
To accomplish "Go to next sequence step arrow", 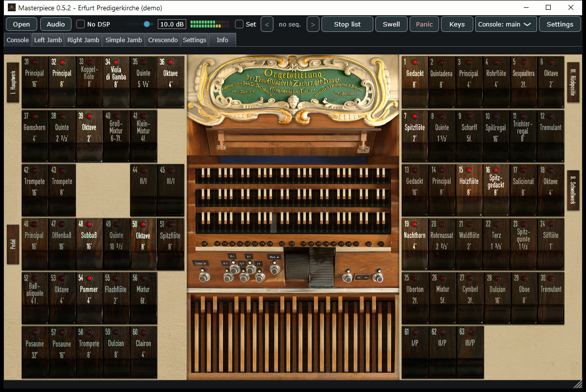I will click(313, 24).
